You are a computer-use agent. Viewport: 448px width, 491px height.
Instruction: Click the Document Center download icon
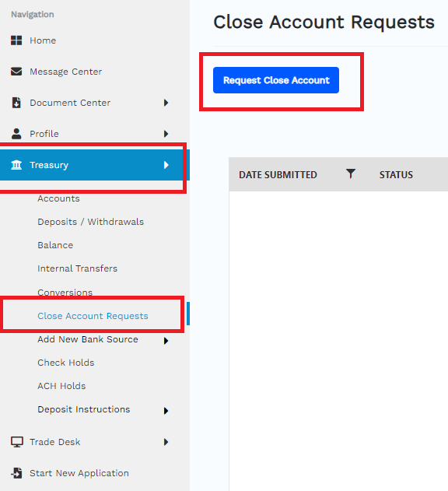pos(16,103)
